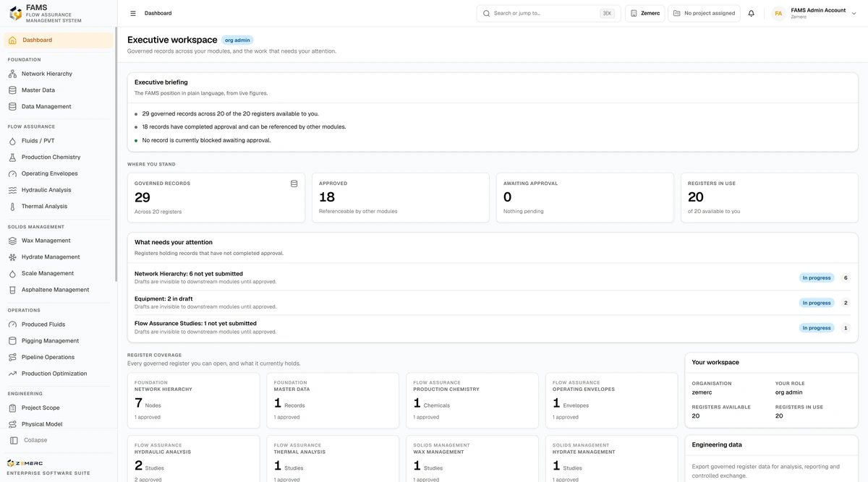Click the Approved stat card
The width and height of the screenshot is (868, 482).
401,197
